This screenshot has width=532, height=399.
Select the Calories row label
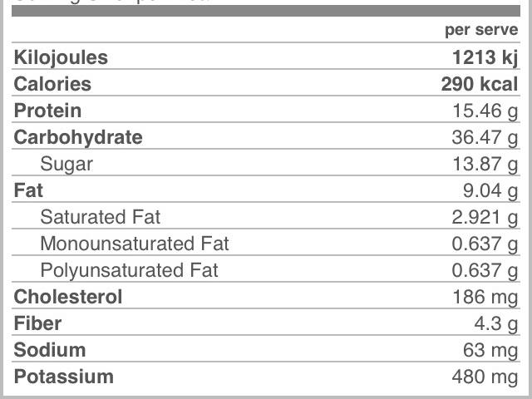(x=52, y=84)
